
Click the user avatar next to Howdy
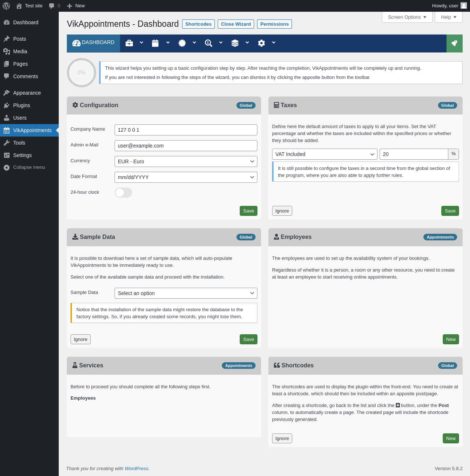pyautogui.click(x=464, y=6)
